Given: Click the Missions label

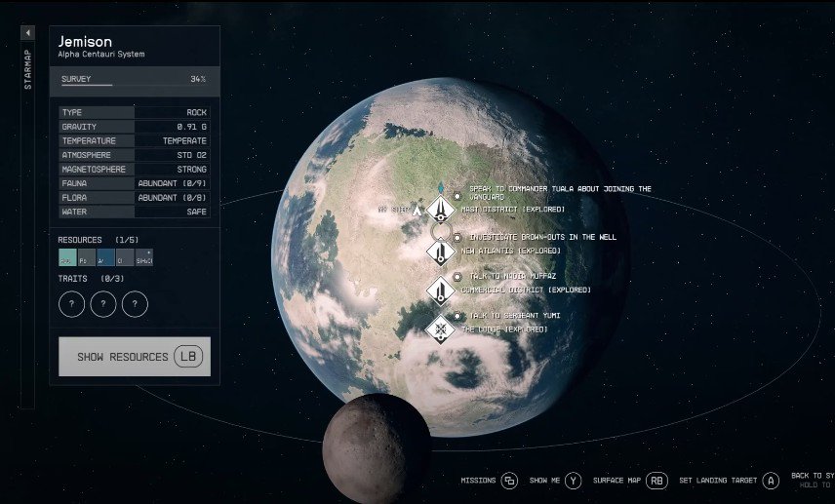Looking at the screenshot, I should tap(478, 481).
